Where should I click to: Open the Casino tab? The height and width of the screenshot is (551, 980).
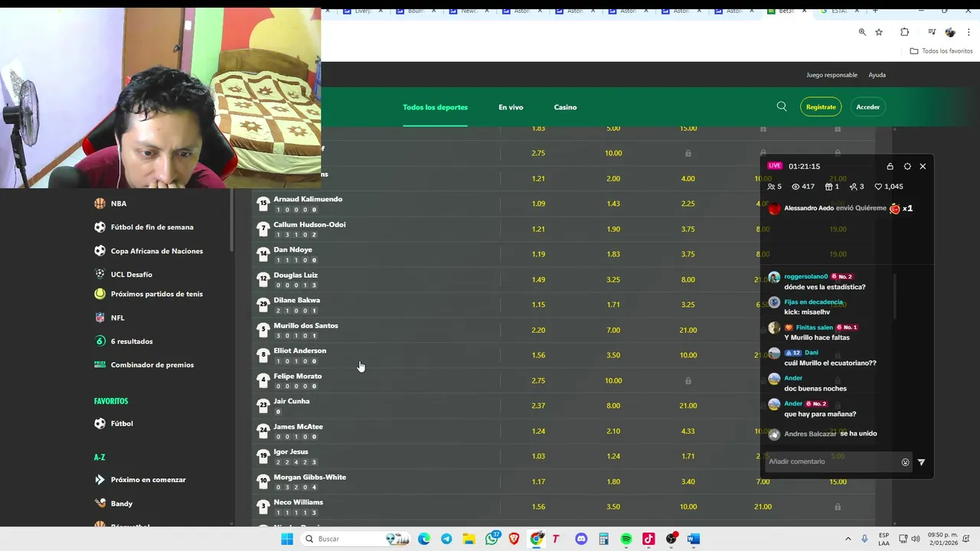click(565, 107)
